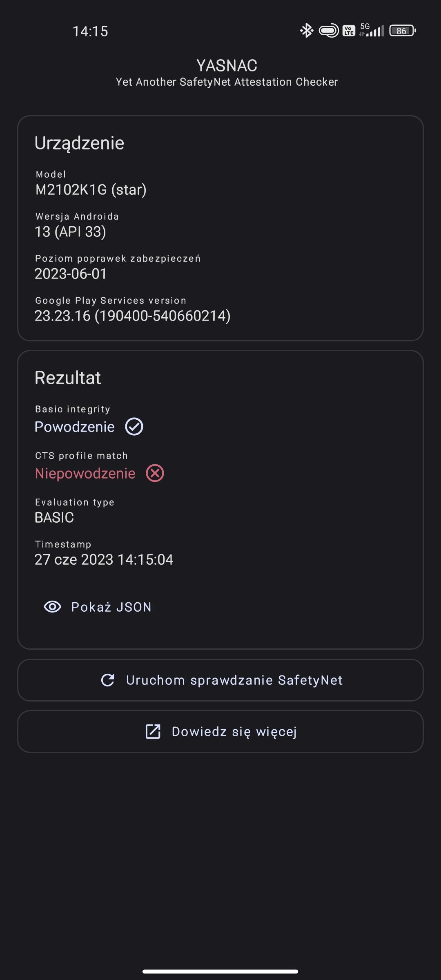Tap the home gesture bar

coord(220,971)
